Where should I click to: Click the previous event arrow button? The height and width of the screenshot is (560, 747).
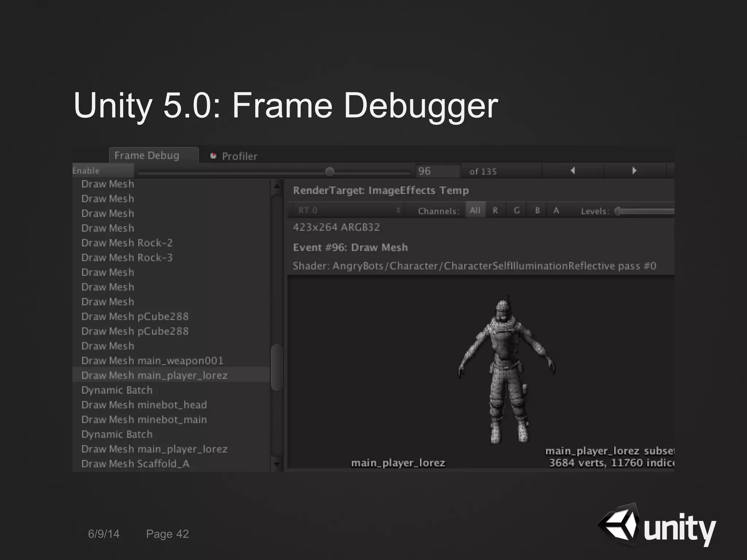(573, 171)
